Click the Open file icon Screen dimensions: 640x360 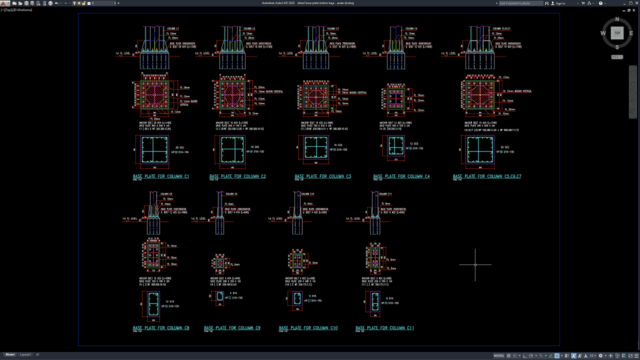tap(20, 3)
